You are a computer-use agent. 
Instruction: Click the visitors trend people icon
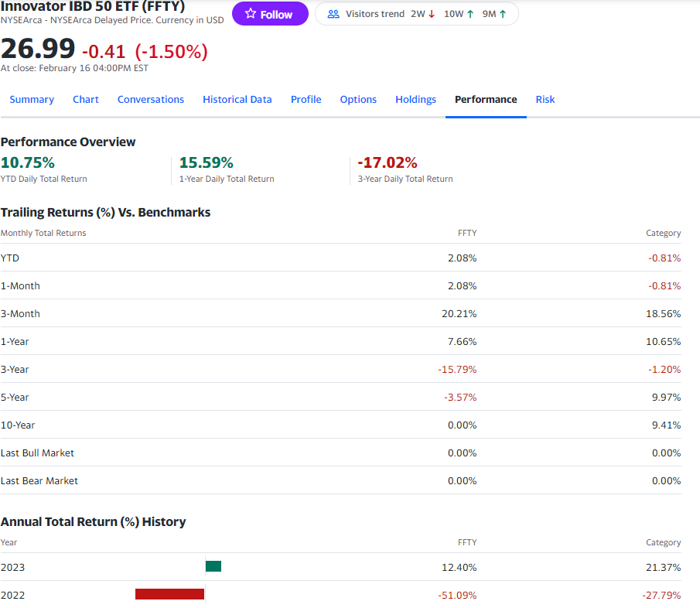333,14
